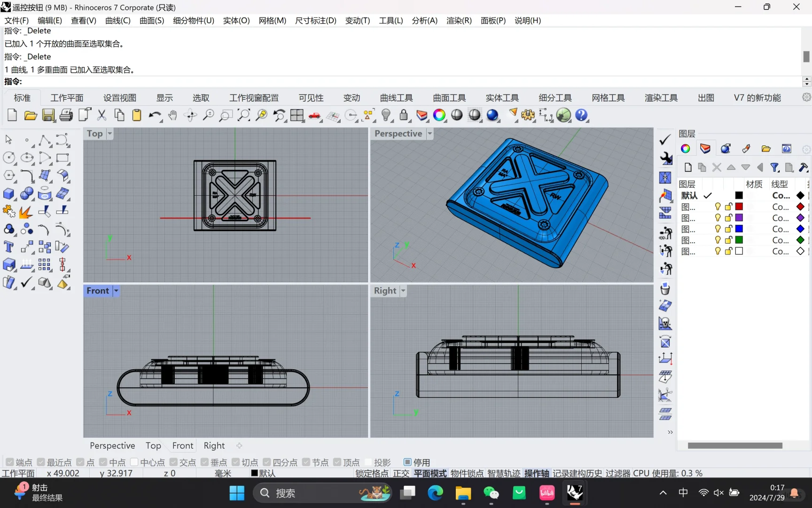Click the light bulb Hide objects icon
Viewport: 812px width, 508px height.
click(386, 115)
